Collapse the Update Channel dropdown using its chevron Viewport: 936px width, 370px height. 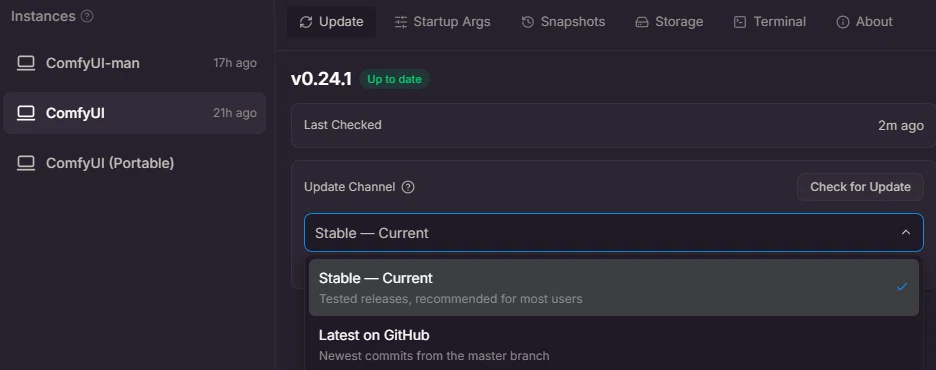pos(906,232)
